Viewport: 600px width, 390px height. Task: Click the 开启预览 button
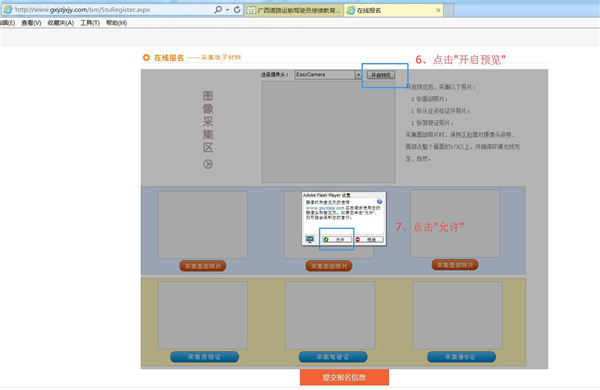tap(381, 75)
